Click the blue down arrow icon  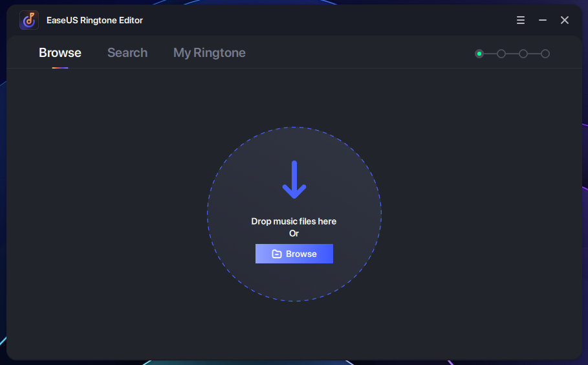pos(294,180)
